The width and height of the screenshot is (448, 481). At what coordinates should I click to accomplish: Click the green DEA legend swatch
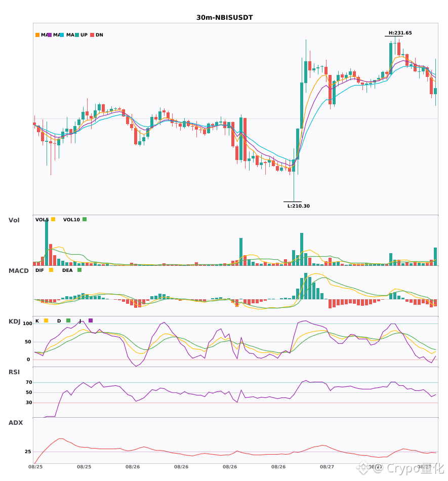click(79, 270)
